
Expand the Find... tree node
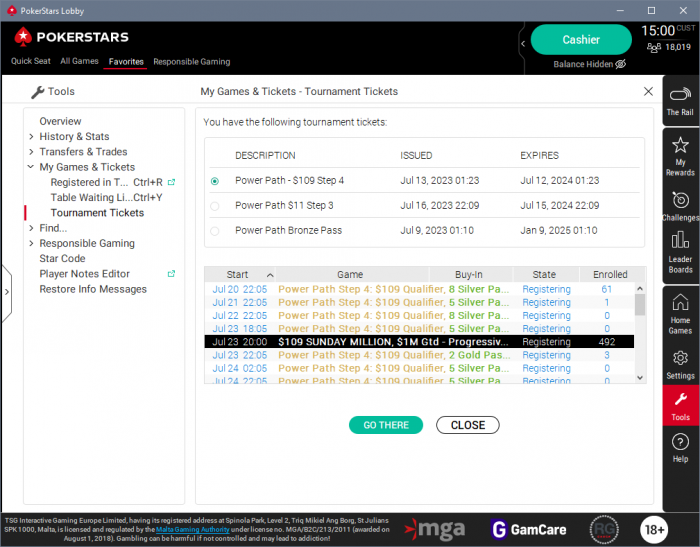[31, 228]
